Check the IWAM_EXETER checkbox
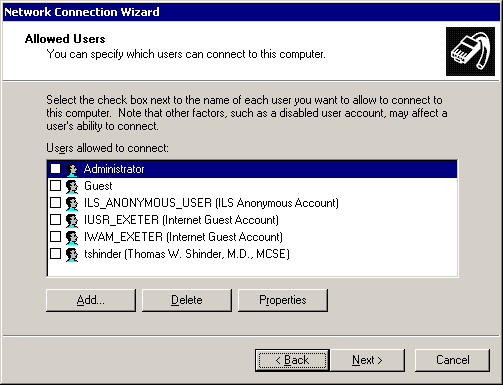Viewport: 503px width, 385px height. 55,236
